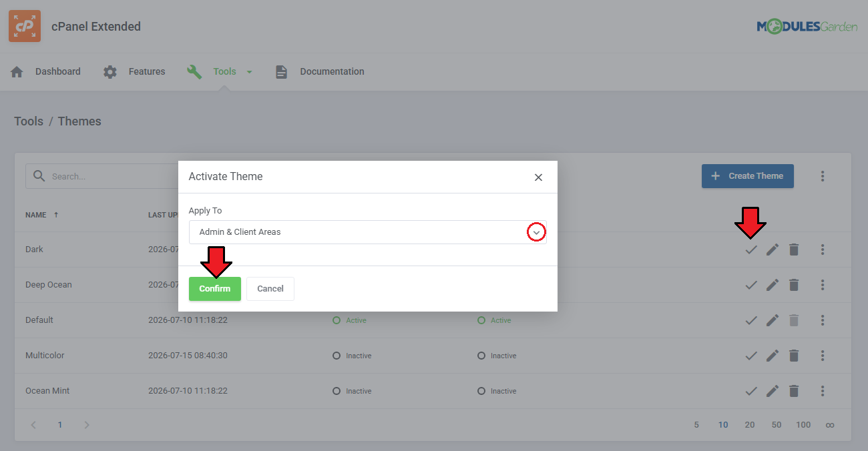Click the Features gear icon

click(x=110, y=72)
